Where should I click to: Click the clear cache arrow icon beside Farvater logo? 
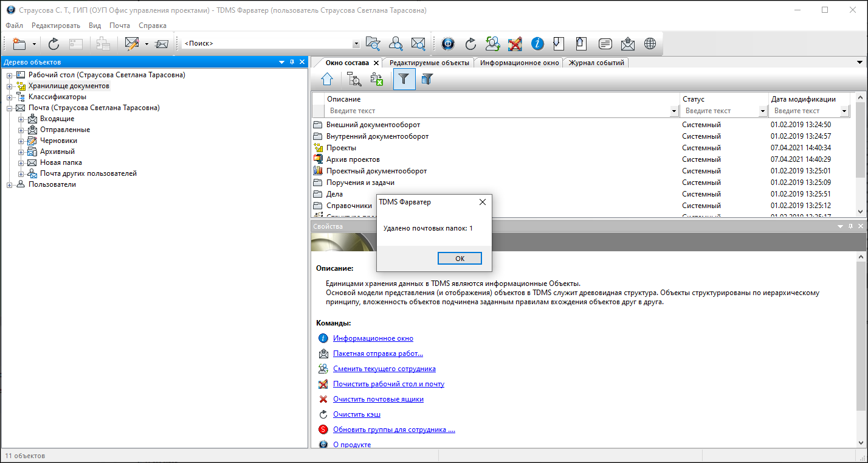tap(470, 43)
